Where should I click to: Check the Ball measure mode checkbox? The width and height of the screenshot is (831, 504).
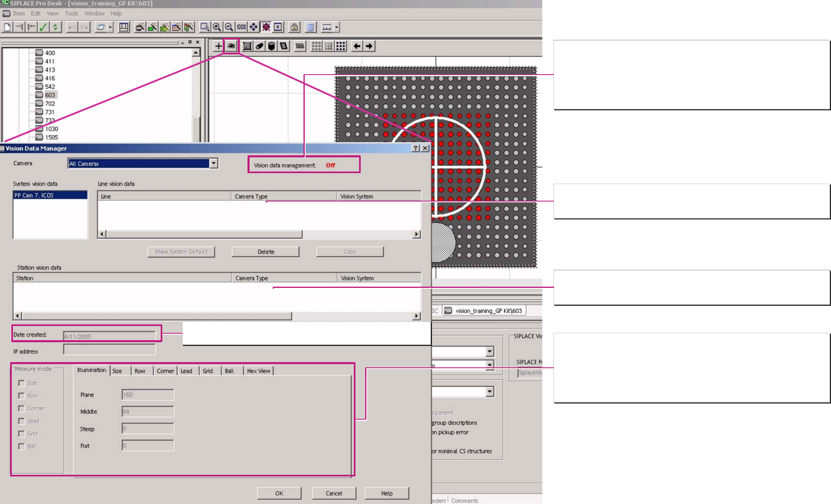tap(22, 446)
